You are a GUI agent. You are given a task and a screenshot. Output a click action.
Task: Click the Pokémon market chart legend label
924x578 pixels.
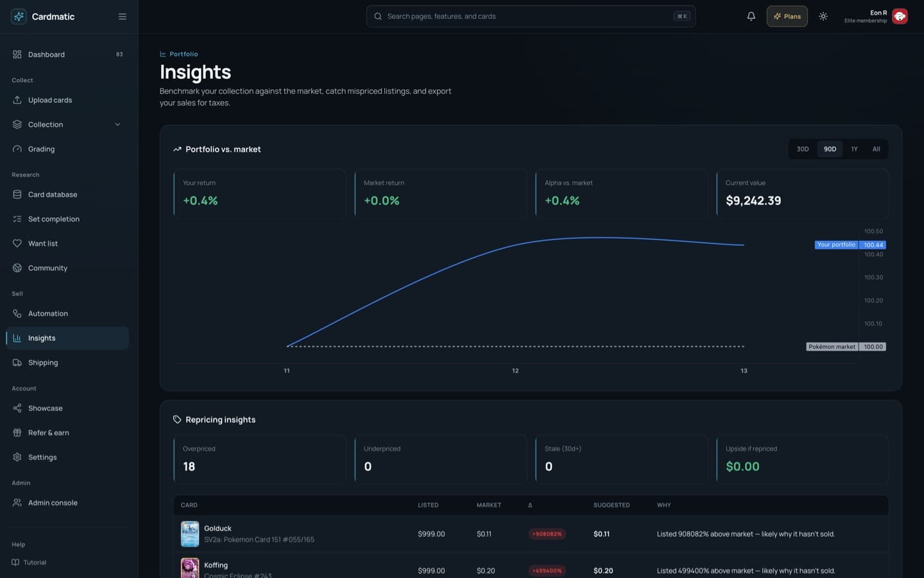[x=832, y=347]
